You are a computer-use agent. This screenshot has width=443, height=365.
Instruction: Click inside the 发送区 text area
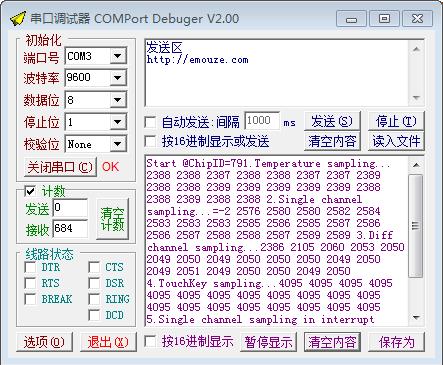(277, 73)
